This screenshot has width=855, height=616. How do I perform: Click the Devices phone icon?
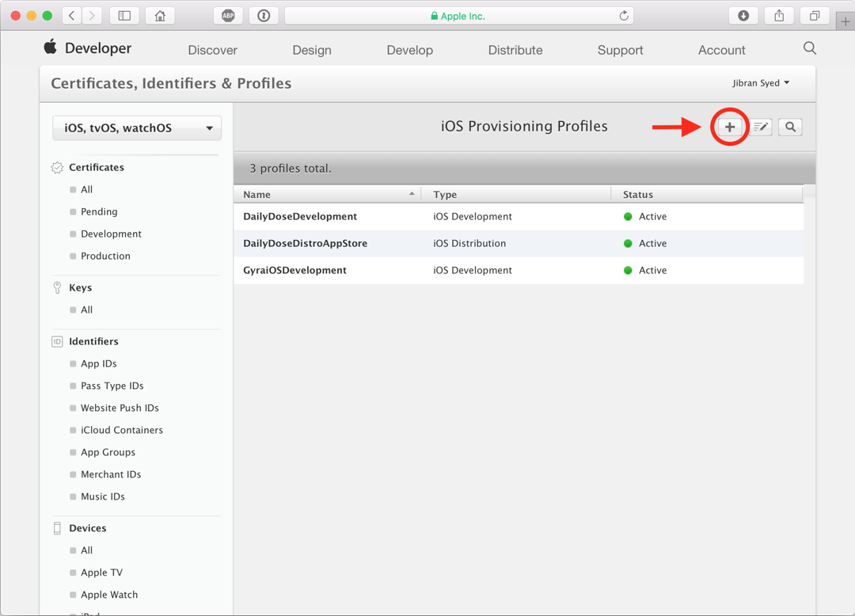click(57, 528)
